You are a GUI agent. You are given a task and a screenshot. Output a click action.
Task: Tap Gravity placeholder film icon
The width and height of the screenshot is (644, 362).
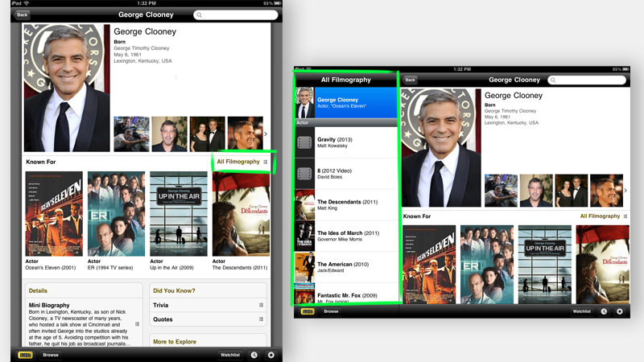304,143
